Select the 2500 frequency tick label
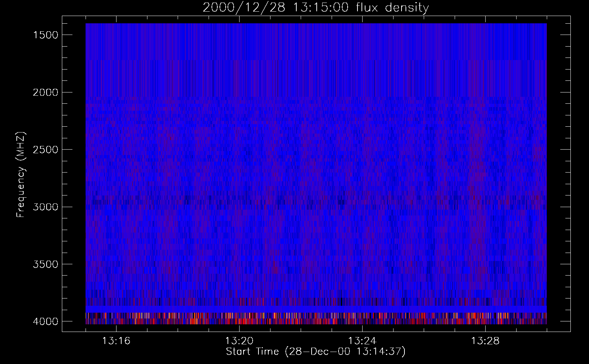Viewport: 589px width, 364px height. click(46, 150)
